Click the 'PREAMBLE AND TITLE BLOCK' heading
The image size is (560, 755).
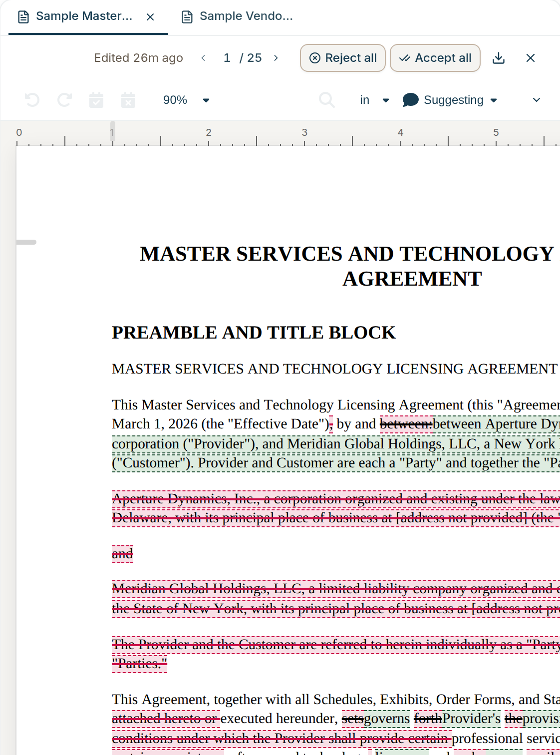click(254, 333)
